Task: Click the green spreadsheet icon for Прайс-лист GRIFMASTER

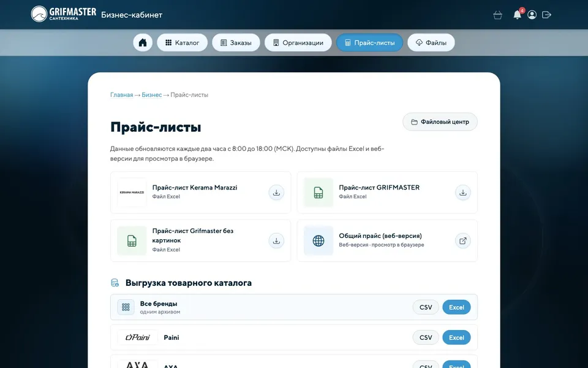Action: (318, 192)
